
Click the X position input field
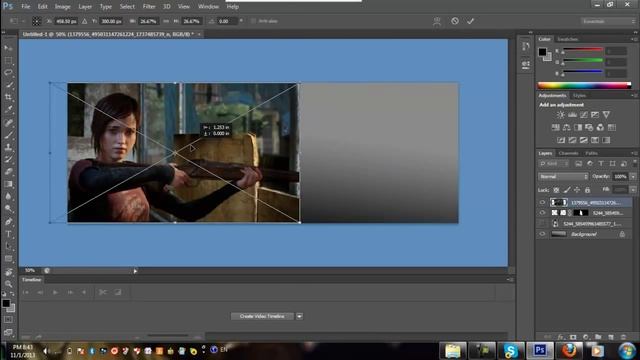[66, 21]
